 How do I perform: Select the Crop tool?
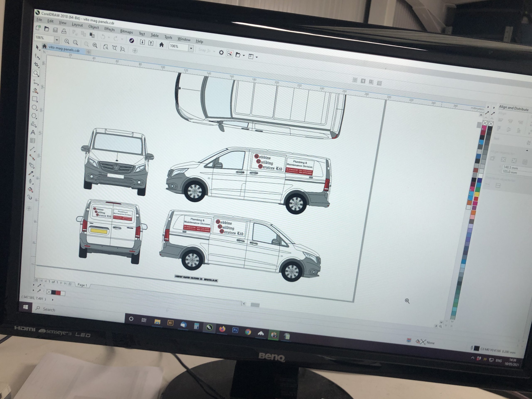[x=37, y=64]
